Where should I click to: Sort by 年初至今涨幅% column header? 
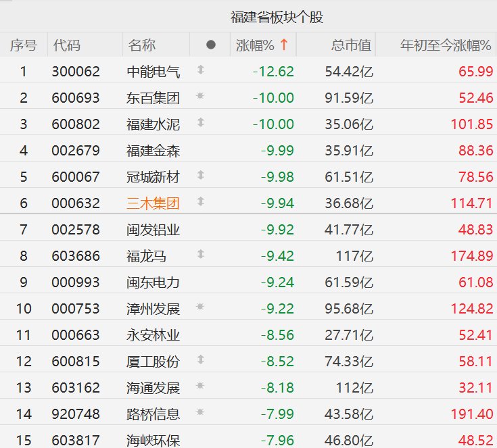click(x=446, y=45)
